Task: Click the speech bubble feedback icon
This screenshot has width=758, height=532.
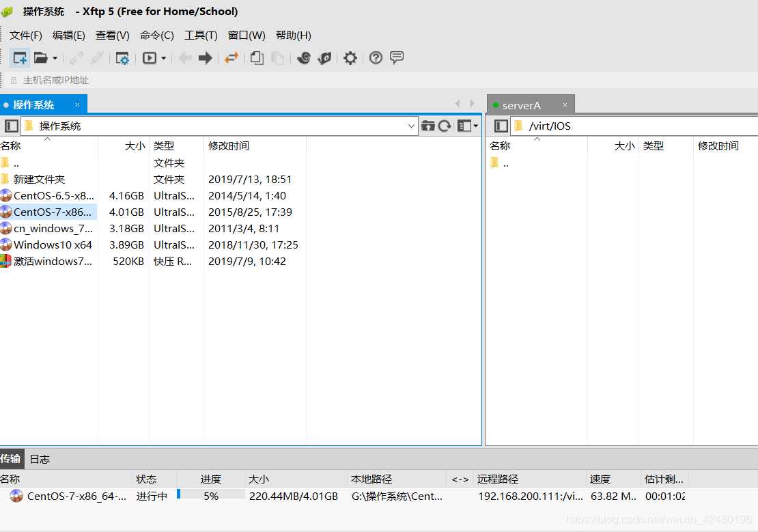Action: point(397,58)
